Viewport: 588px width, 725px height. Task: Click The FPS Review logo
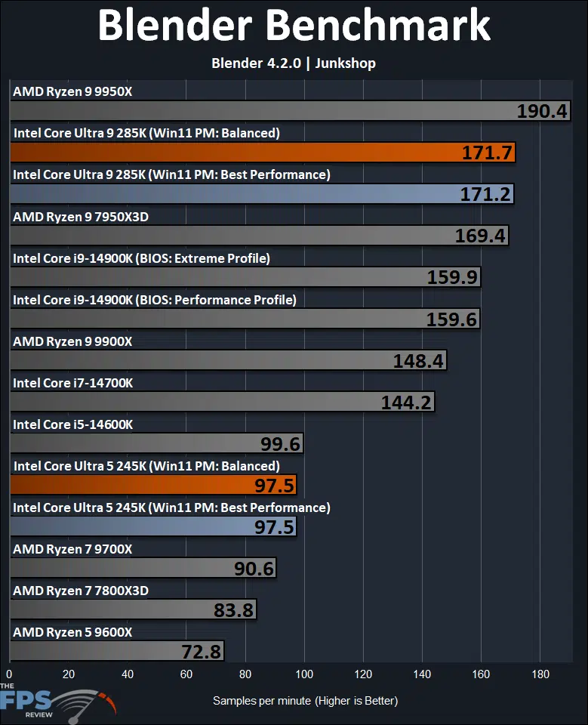coord(58,703)
